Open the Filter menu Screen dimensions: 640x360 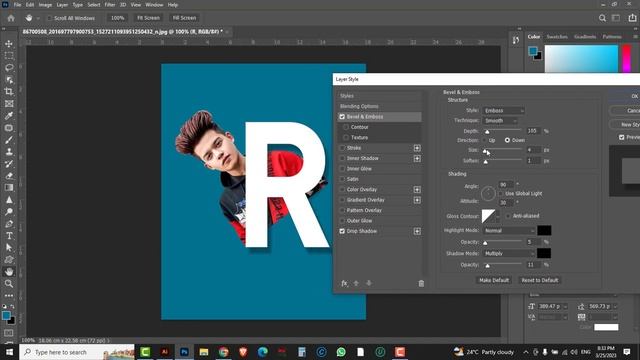[110, 5]
